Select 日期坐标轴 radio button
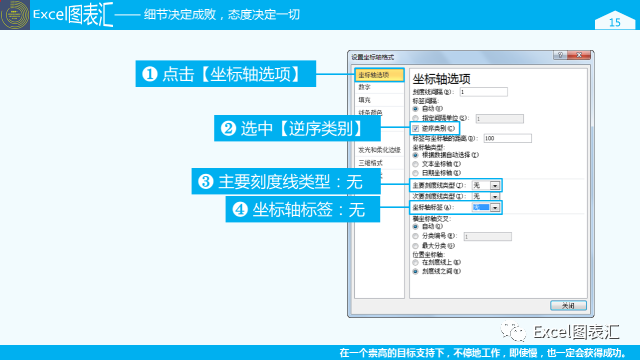This screenshot has width=640, height=360. point(416,173)
